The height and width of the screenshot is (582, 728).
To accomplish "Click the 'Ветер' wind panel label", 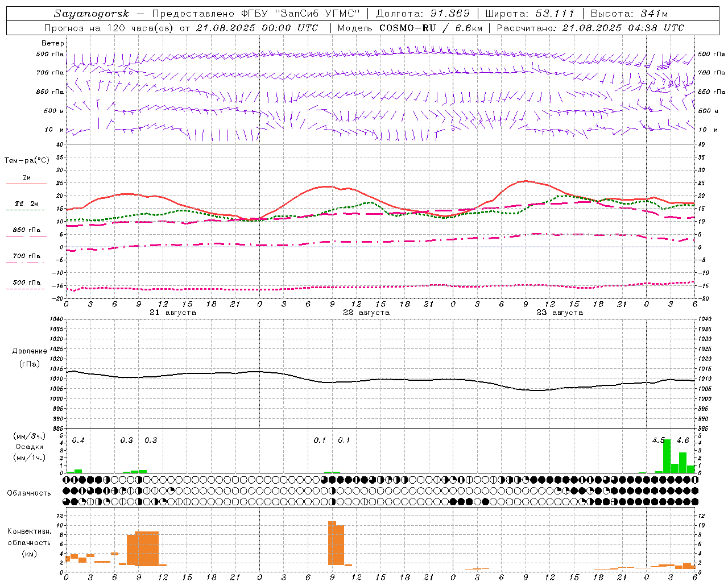I will pyautogui.click(x=53, y=43).
